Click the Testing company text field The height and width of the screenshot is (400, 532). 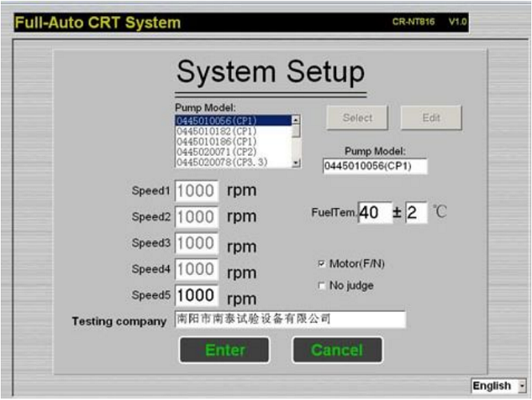pyautogui.click(x=290, y=320)
